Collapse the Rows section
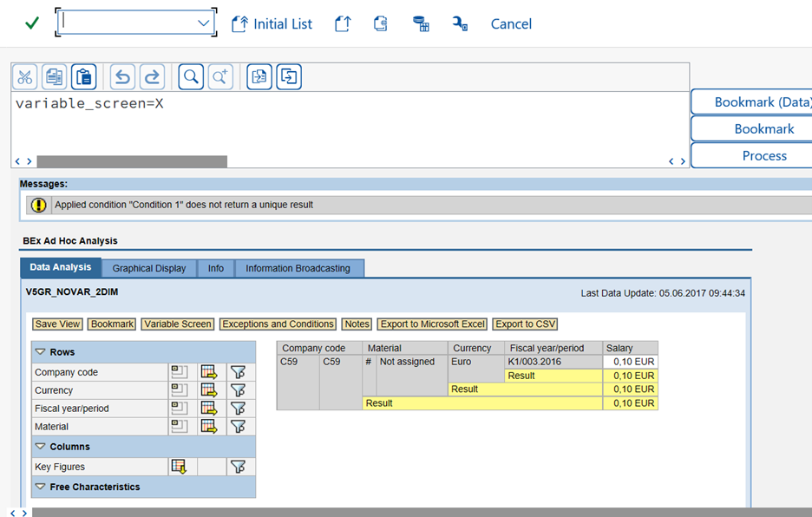The image size is (812, 517). click(40, 351)
